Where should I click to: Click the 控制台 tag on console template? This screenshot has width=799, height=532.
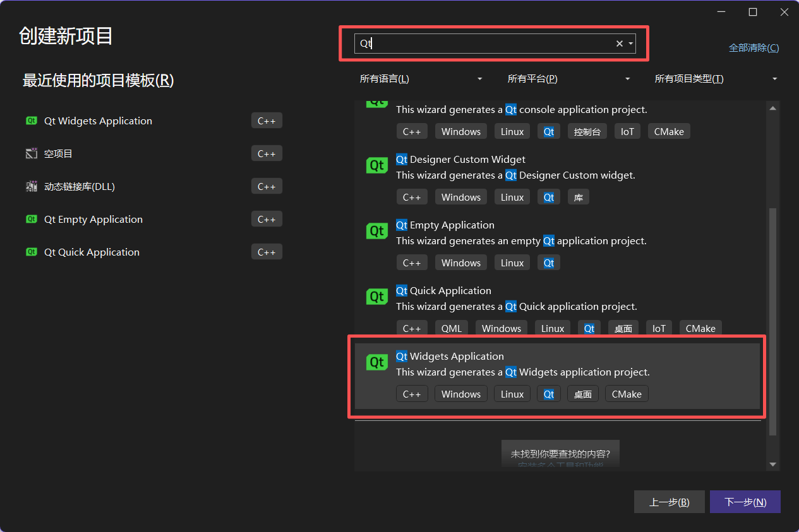click(587, 131)
